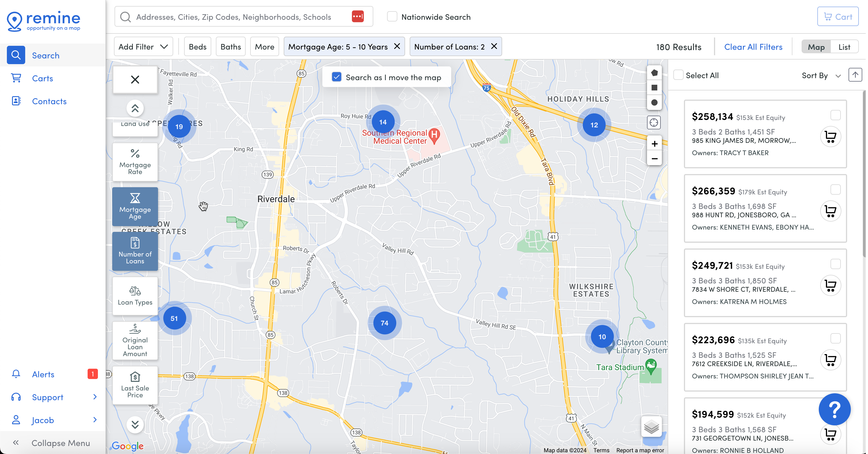Check the $258,134 listing checkbox
The height and width of the screenshot is (454, 868).
[836, 115]
